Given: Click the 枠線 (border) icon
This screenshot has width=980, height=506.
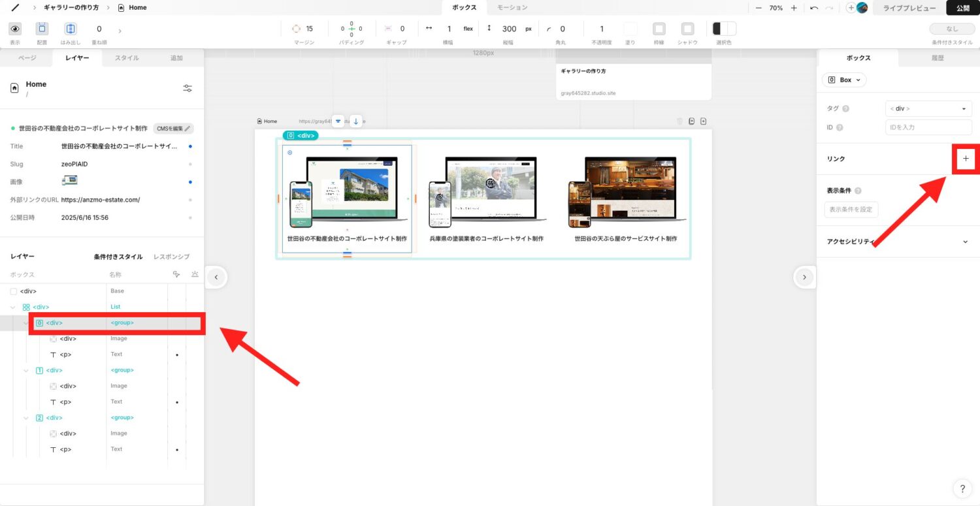Looking at the screenshot, I should (x=659, y=29).
